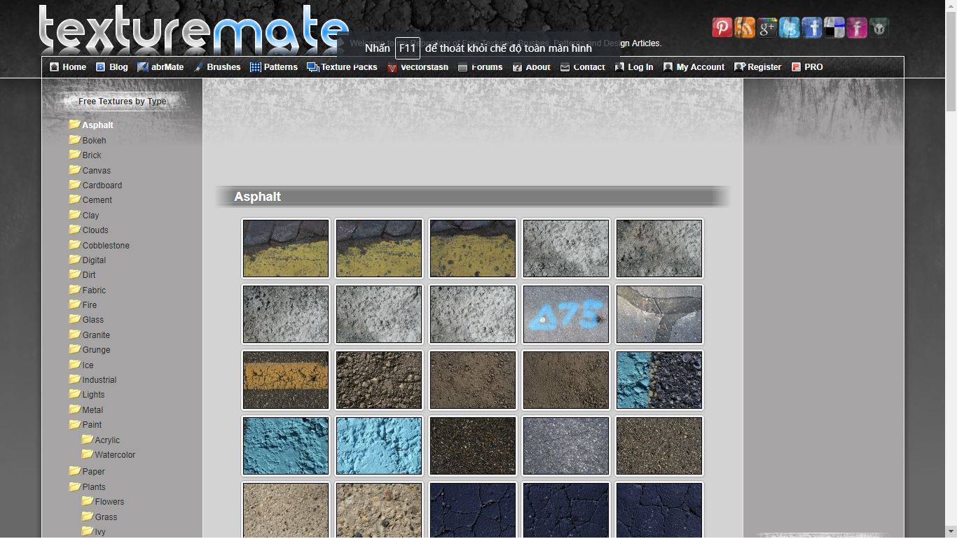This screenshot has width=957, height=560.
Task: Select the Flowers subcategory
Action: (109, 502)
